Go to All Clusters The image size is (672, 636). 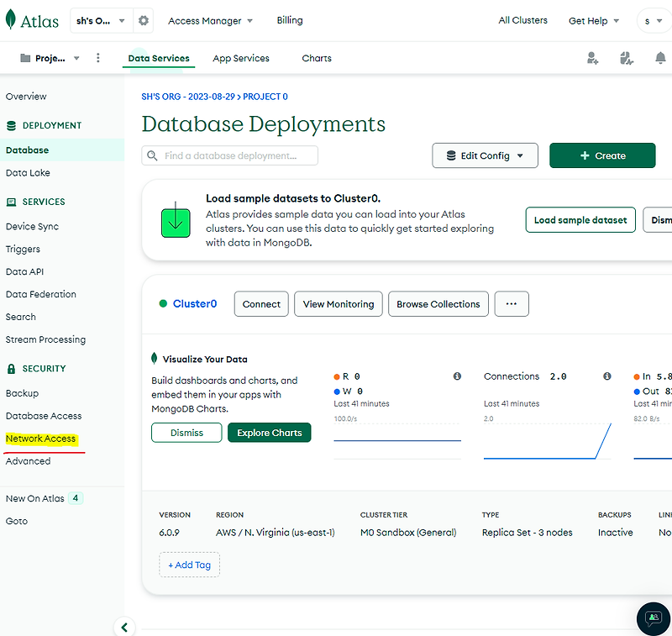coord(522,20)
